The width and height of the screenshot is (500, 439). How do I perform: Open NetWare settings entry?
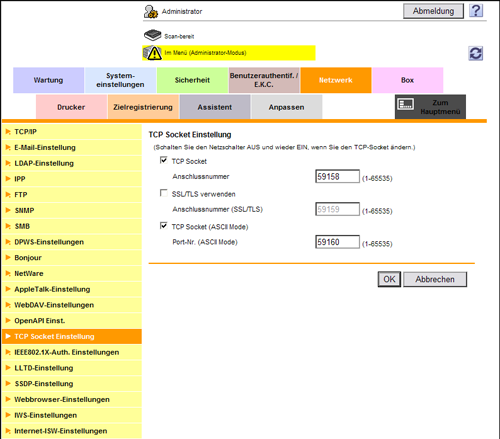pyautogui.click(x=72, y=274)
